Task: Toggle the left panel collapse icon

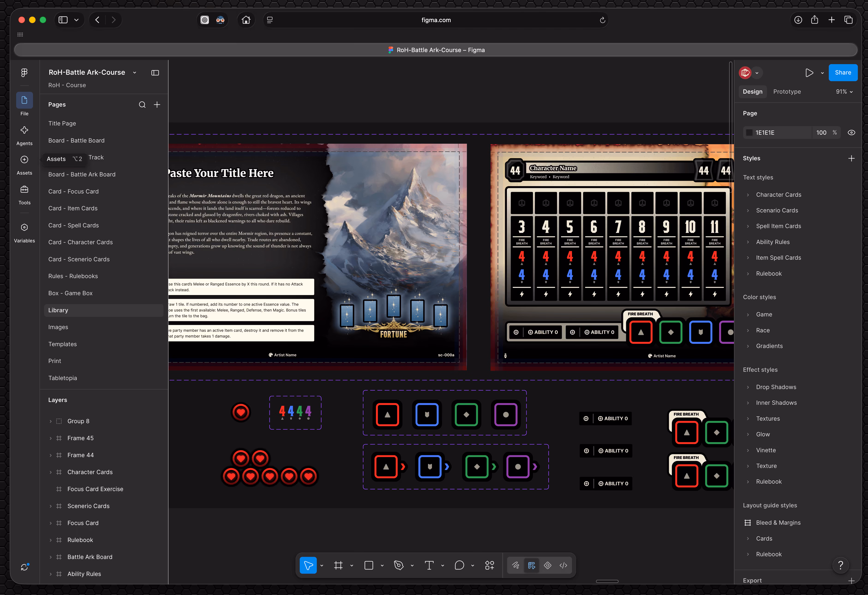Action: 155,73
